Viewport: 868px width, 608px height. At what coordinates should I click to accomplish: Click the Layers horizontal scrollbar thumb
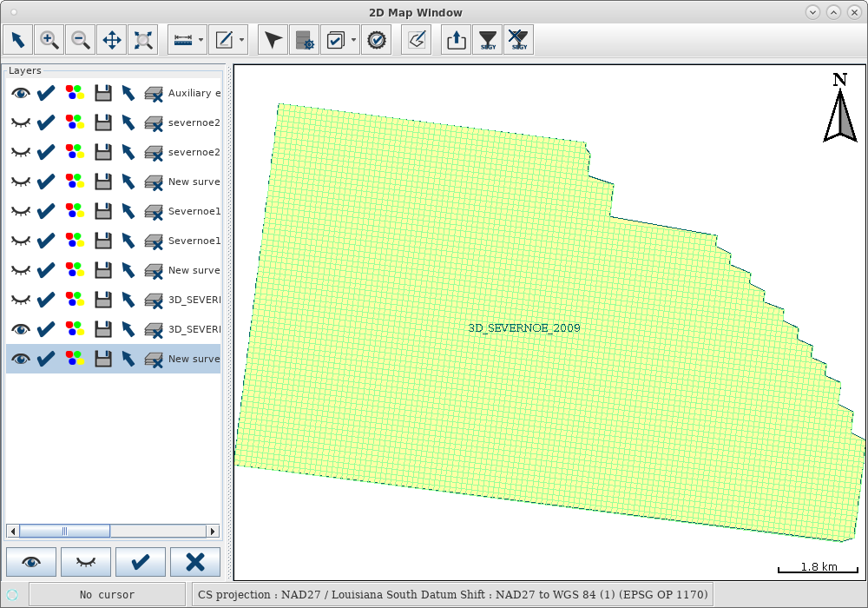pyautogui.click(x=65, y=531)
